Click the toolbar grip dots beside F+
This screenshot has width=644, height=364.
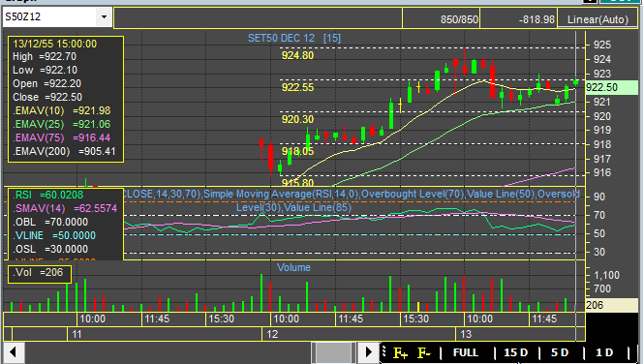(x=384, y=352)
